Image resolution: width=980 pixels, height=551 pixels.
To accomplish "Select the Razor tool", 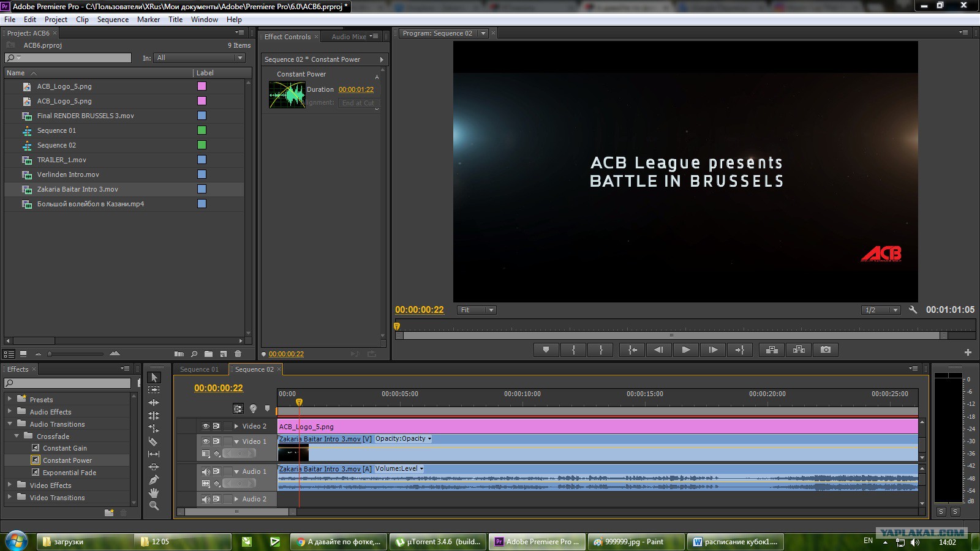I will pos(154,441).
